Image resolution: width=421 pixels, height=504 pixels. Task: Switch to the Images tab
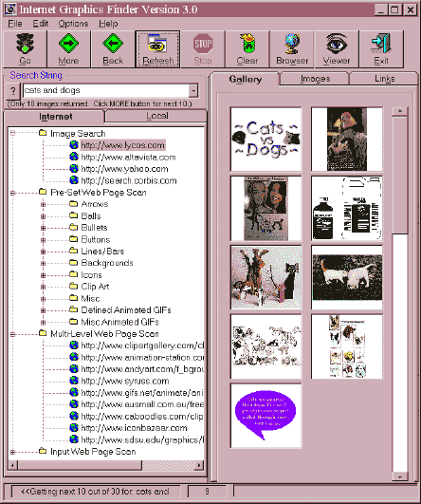315,79
